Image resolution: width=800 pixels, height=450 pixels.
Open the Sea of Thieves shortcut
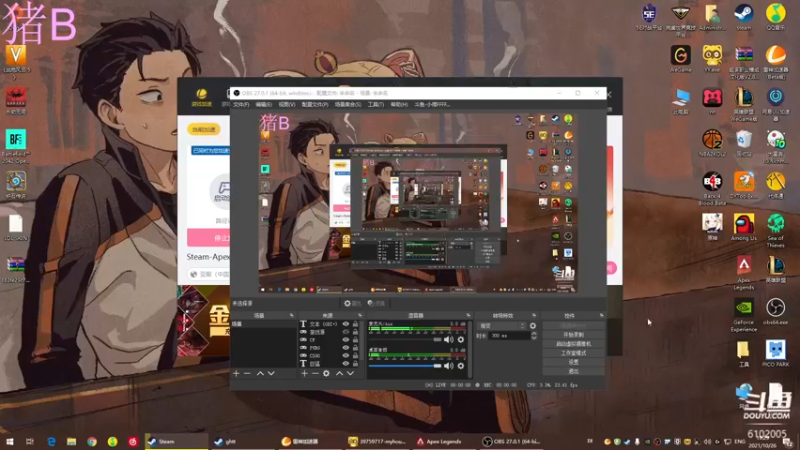pos(776,230)
